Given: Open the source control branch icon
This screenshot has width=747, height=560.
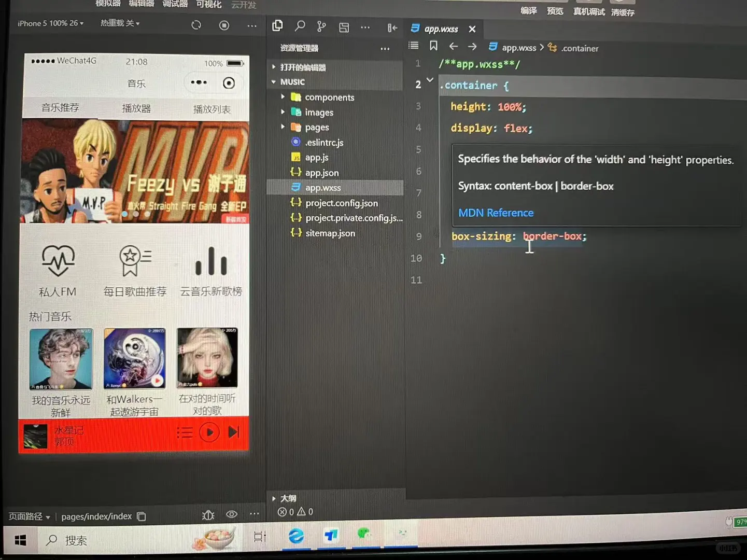Looking at the screenshot, I should pyautogui.click(x=321, y=26).
